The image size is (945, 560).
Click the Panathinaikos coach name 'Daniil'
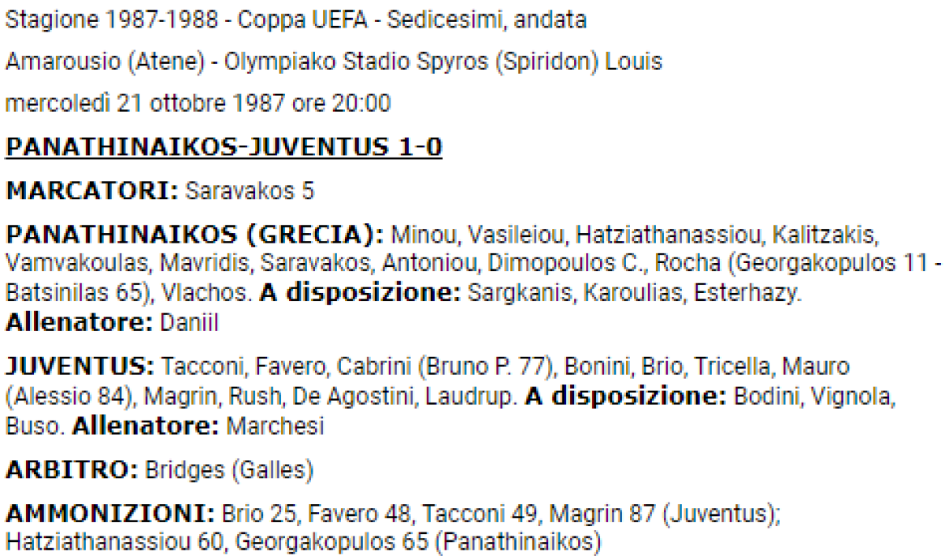(x=190, y=323)
